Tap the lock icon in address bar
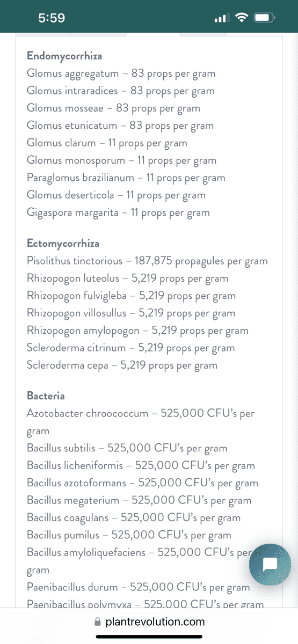 [x=97, y=622]
